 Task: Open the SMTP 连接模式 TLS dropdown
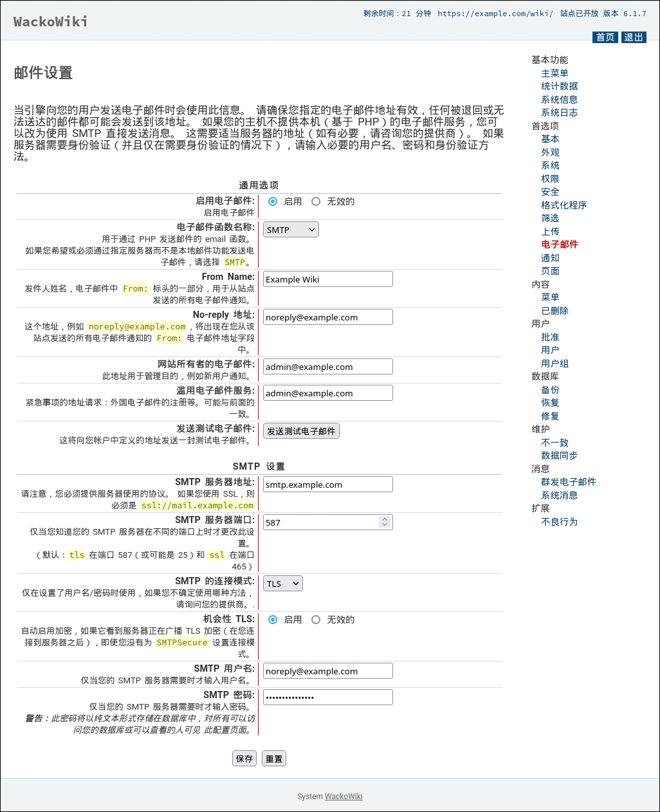(283, 584)
